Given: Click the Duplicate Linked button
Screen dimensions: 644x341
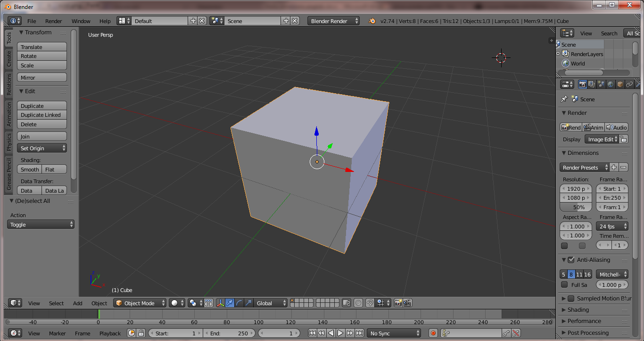Looking at the screenshot, I should 42,115.
